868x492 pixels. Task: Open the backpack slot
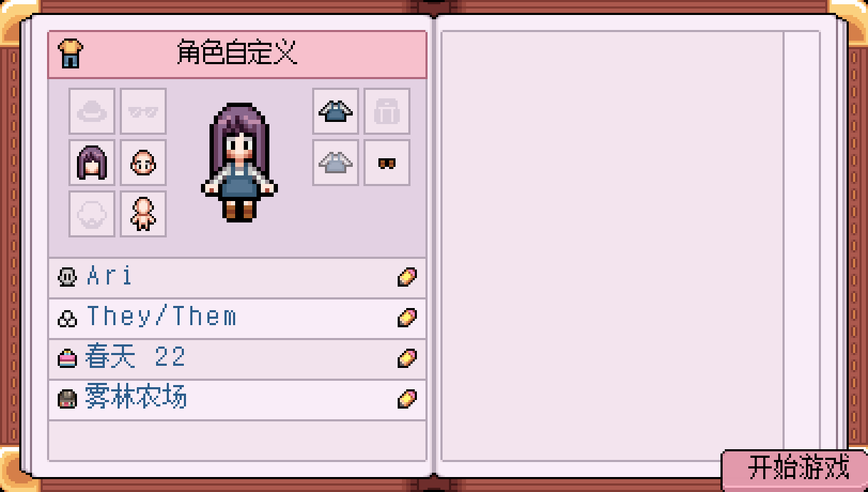tap(387, 111)
